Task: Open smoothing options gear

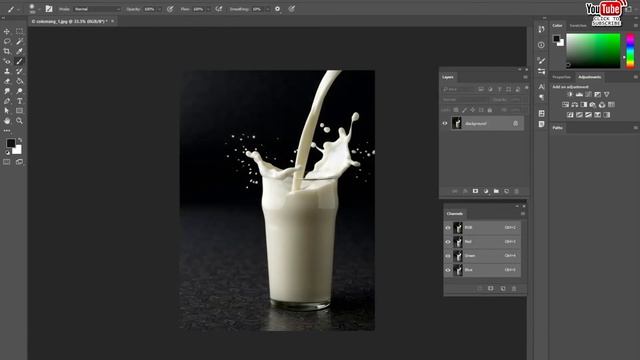Action: click(x=278, y=9)
